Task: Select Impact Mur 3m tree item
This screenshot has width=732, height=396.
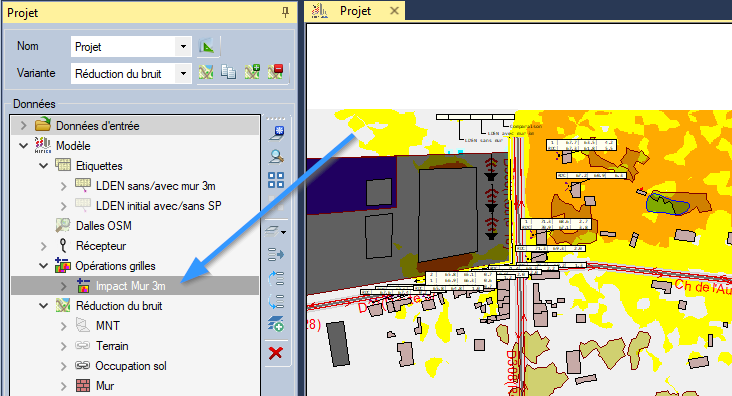Action: (x=130, y=286)
